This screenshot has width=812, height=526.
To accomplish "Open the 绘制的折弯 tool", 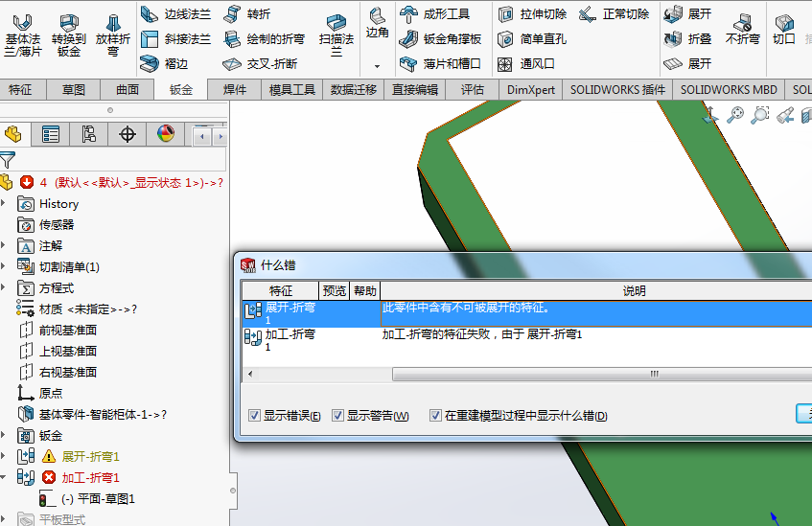I will 264,39.
